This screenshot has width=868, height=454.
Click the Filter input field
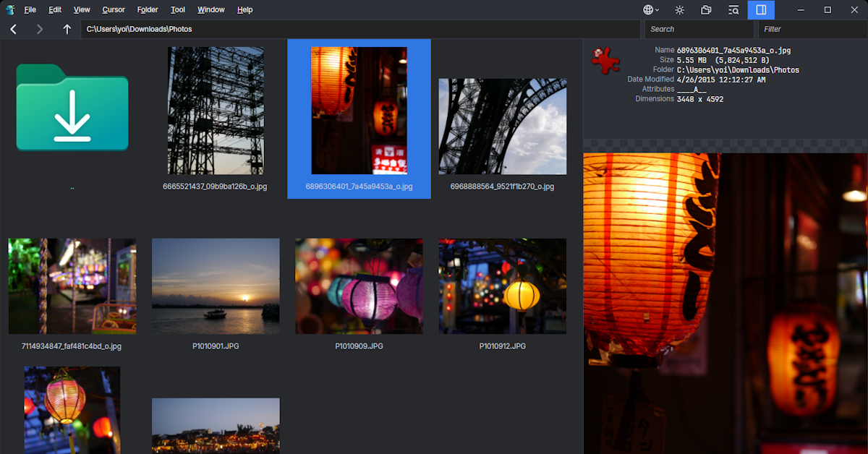(812, 30)
